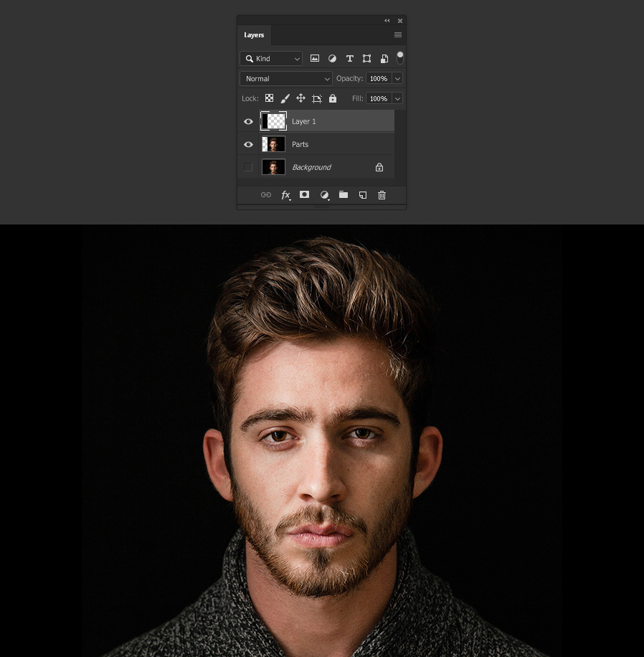Open the Fill slider dropdown arrow
The height and width of the screenshot is (657, 644).
[397, 98]
